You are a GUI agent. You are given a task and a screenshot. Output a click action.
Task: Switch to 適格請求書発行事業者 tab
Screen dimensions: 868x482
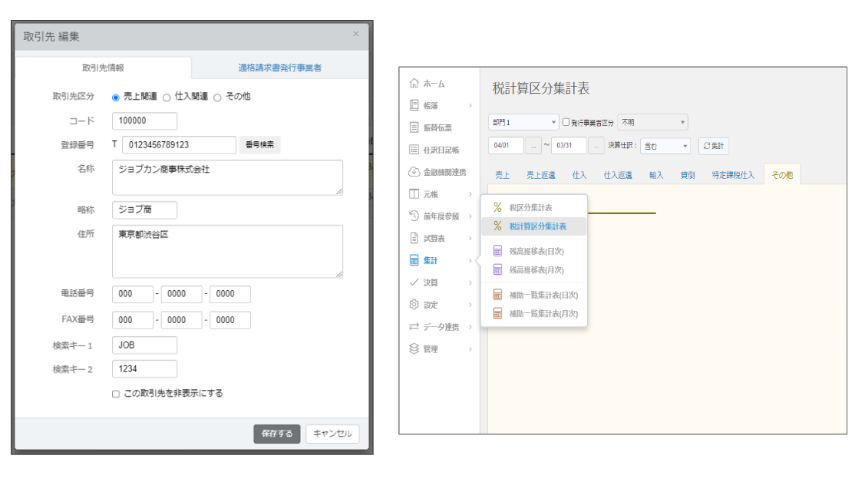[279, 68]
